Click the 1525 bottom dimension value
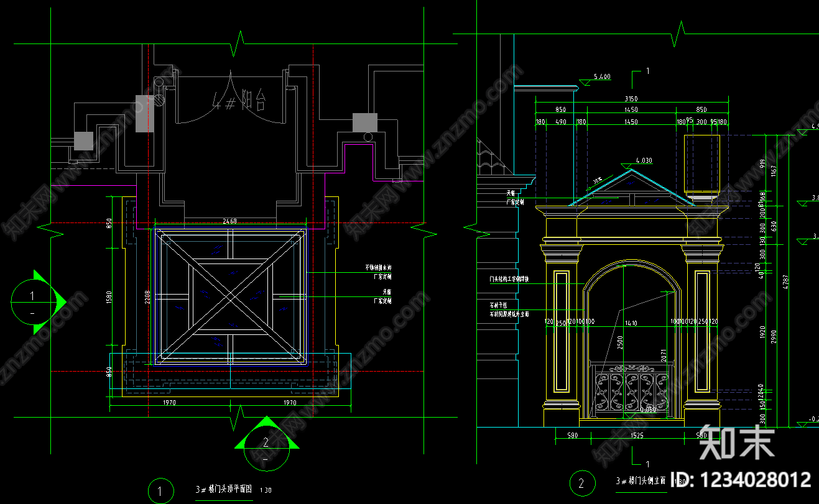 [x=637, y=436]
